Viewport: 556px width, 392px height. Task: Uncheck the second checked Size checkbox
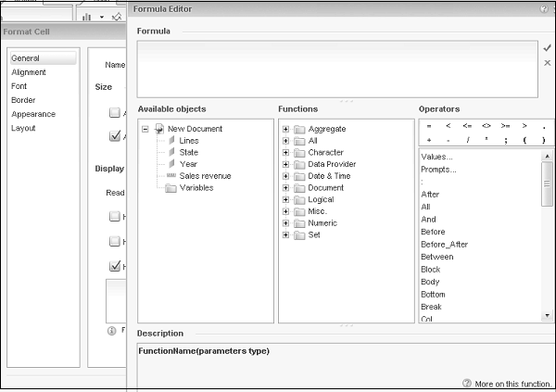[115, 137]
